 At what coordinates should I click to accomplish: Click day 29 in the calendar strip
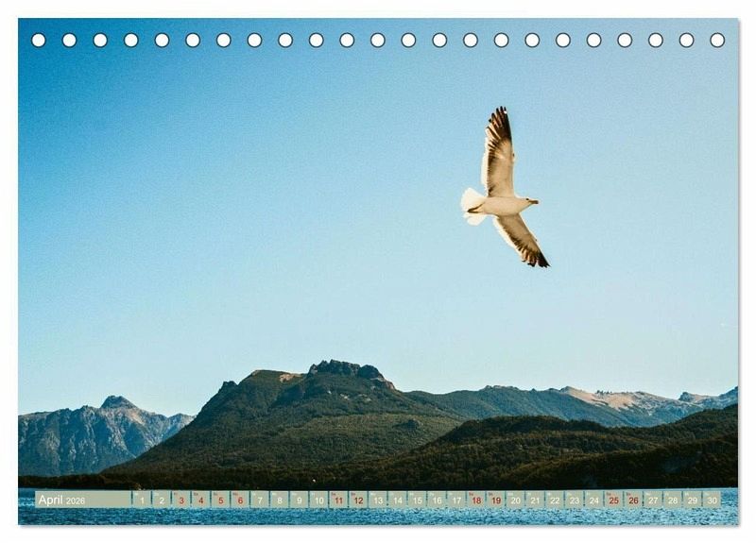tap(693, 500)
